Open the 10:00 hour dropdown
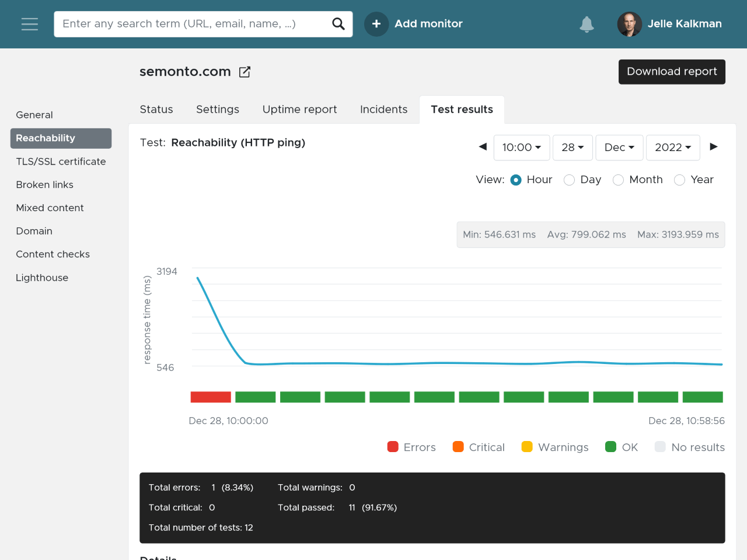 point(522,148)
